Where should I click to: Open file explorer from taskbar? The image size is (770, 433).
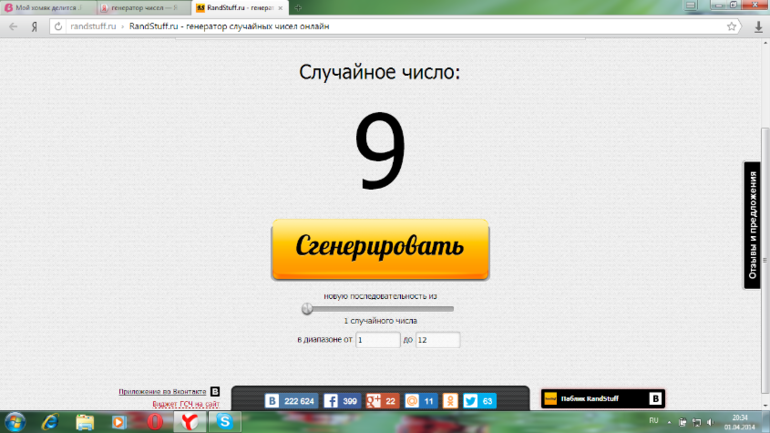coord(84,422)
